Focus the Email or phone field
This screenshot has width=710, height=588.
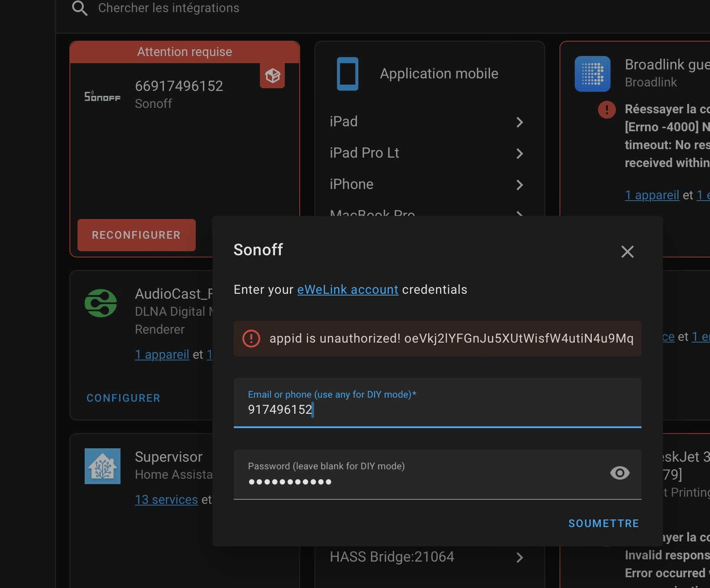[x=438, y=403]
